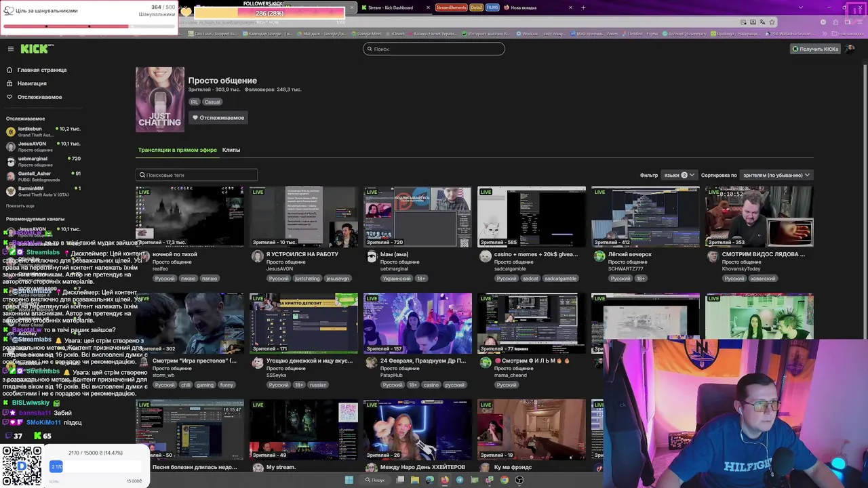Open the StreamElements bookmark tab

451,7
